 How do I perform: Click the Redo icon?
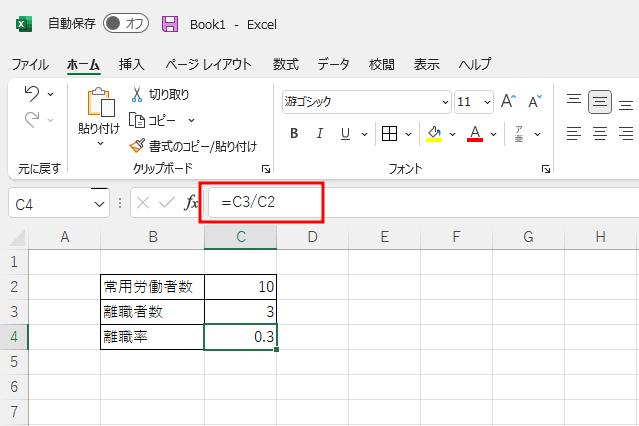point(32,119)
